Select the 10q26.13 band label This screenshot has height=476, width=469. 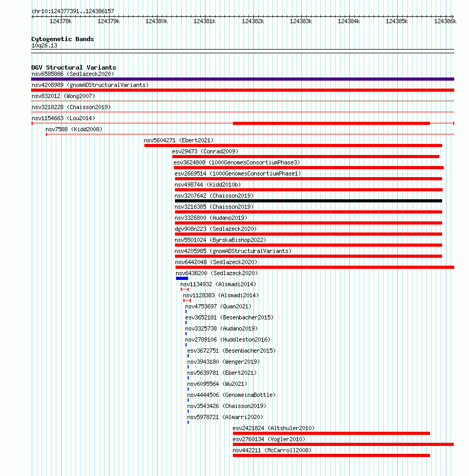pos(44,45)
